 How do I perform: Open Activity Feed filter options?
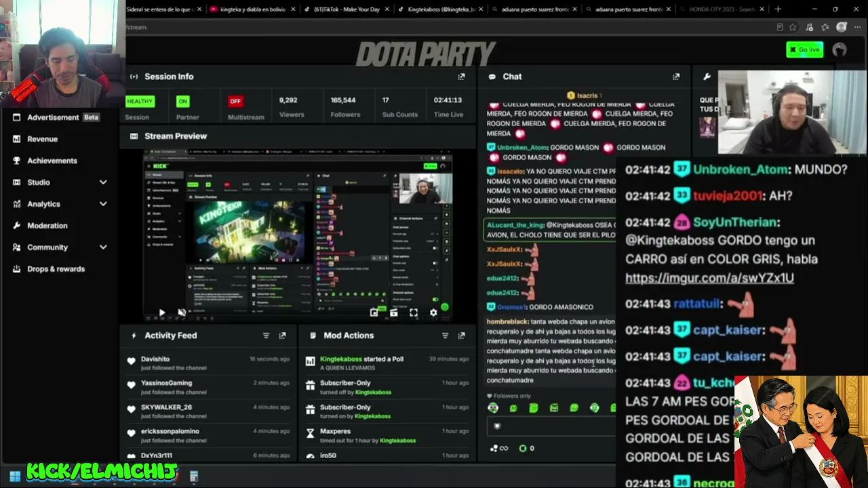point(266,335)
